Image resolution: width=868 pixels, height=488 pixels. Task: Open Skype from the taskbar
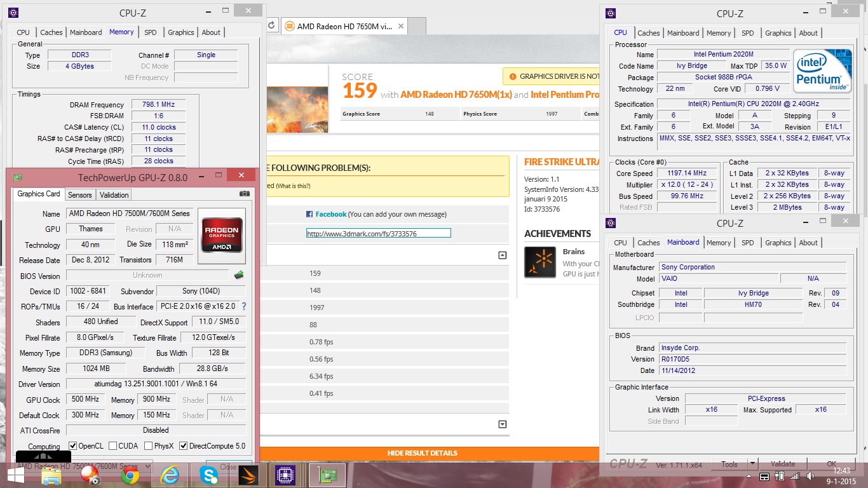[x=208, y=475]
